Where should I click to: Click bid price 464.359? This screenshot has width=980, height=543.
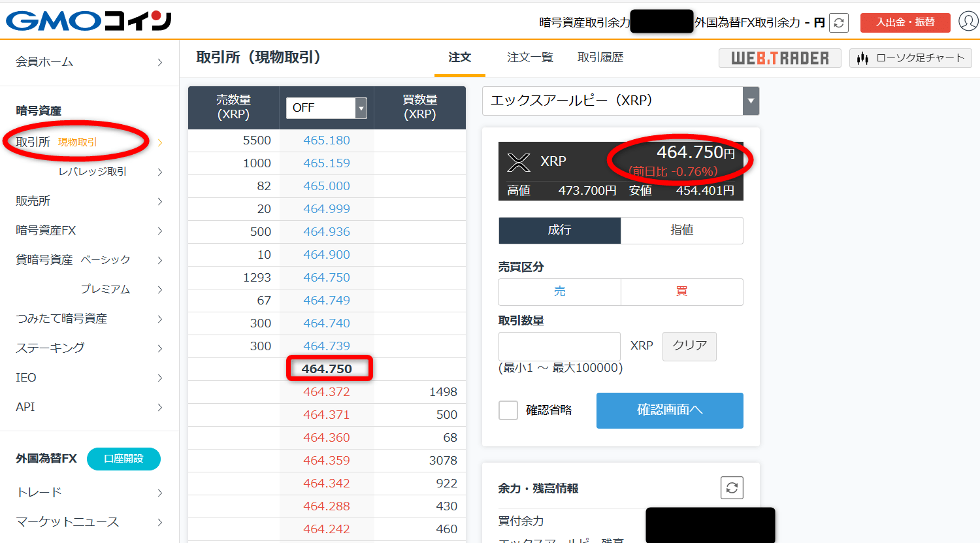click(x=327, y=461)
